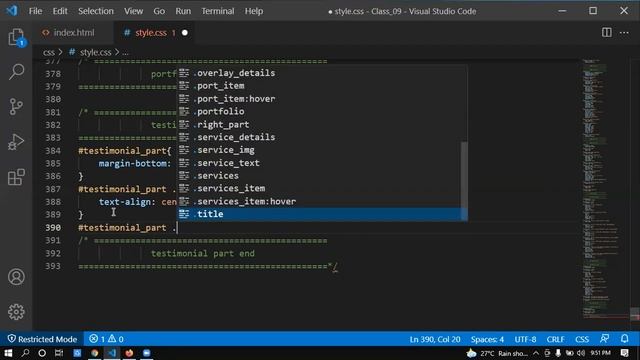Click the css folder breadcrumb
The width and height of the screenshot is (640, 360).
click(x=49, y=52)
